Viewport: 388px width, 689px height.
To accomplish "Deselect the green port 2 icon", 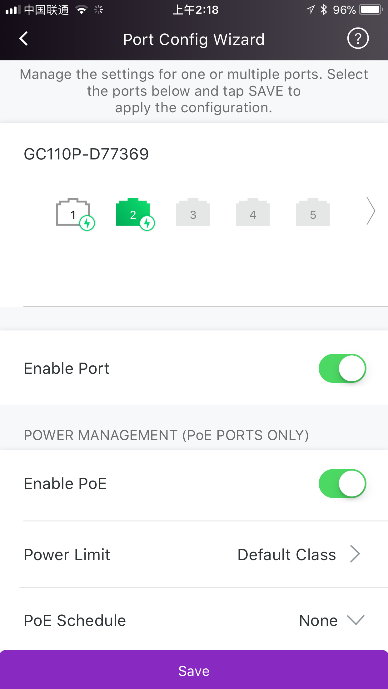I will pos(133,213).
